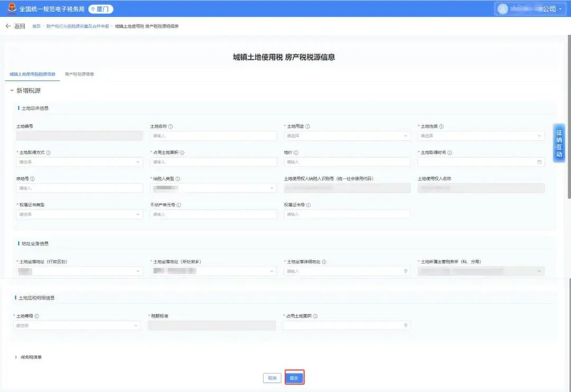Screen dimensions: 571x392
Task: Open the 征纳互动 side panel
Action: 559,143
